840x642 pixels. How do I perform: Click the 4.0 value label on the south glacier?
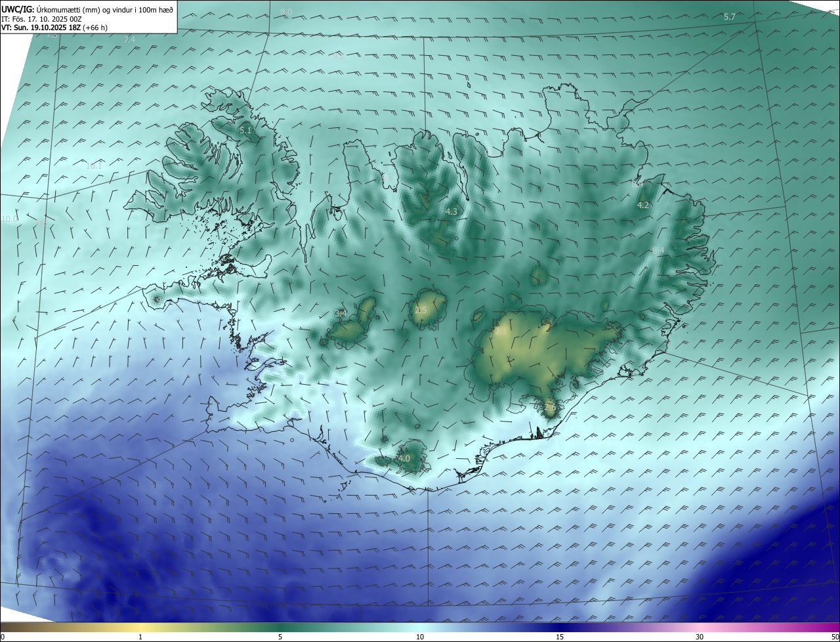pyautogui.click(x=404, y=458)
